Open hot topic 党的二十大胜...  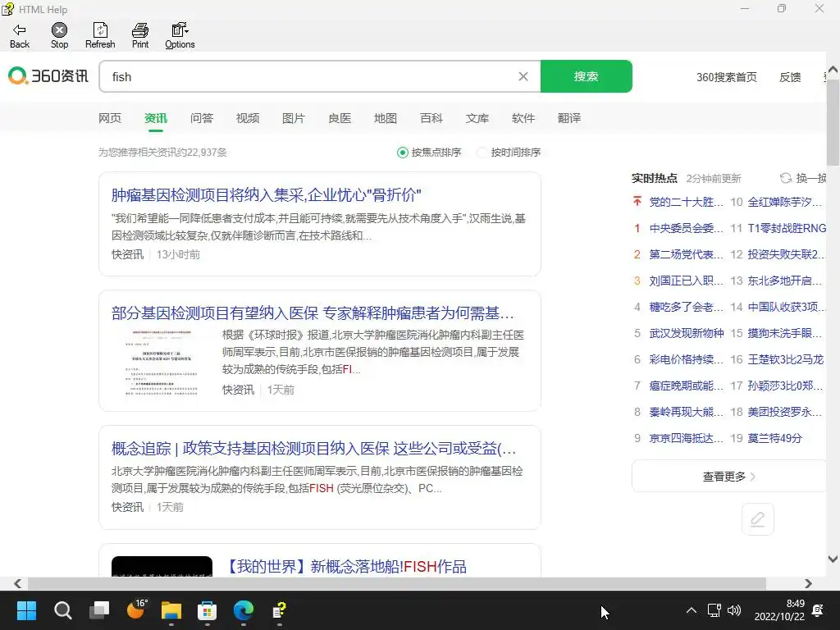coord(687,202)
